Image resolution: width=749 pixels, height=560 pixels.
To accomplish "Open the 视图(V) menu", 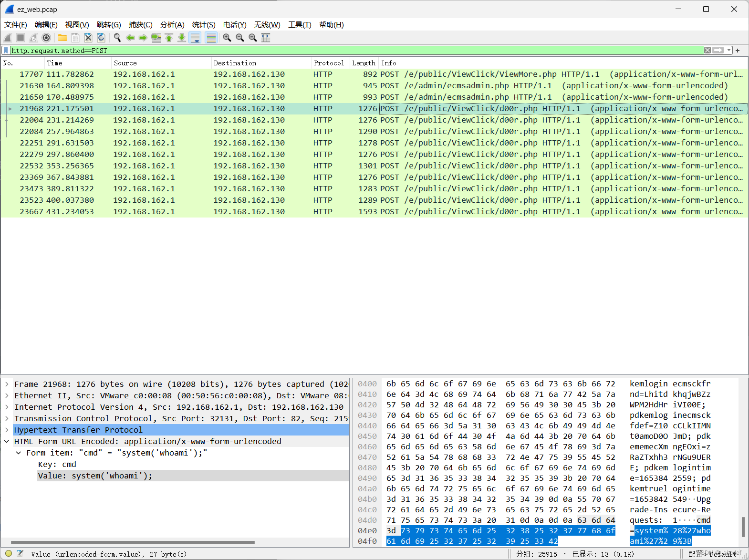I will click(x=77, y=25).
